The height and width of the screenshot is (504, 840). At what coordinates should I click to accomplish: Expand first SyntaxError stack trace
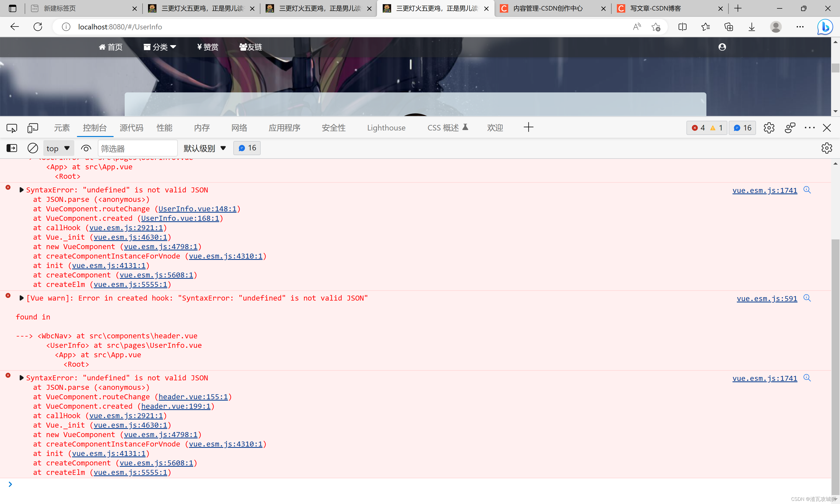point(21,190)
